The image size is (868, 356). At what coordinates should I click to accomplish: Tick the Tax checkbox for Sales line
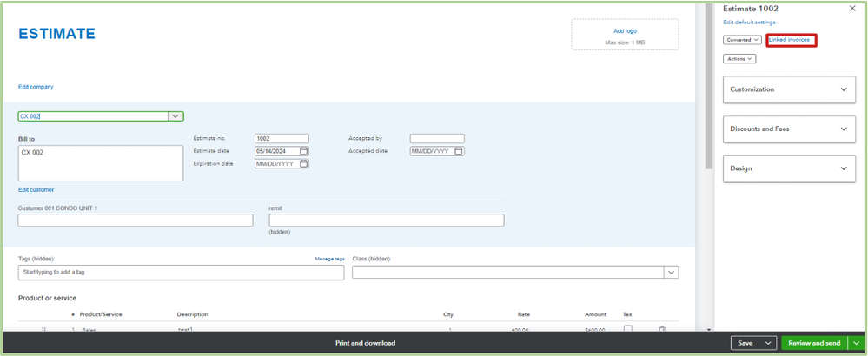[627, 329]
